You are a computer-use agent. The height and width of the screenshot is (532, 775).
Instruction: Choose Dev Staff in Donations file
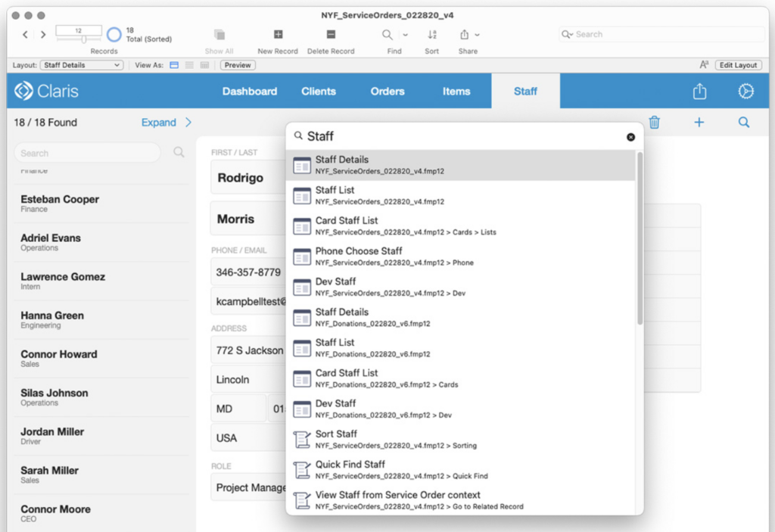[x=461, y=409]
